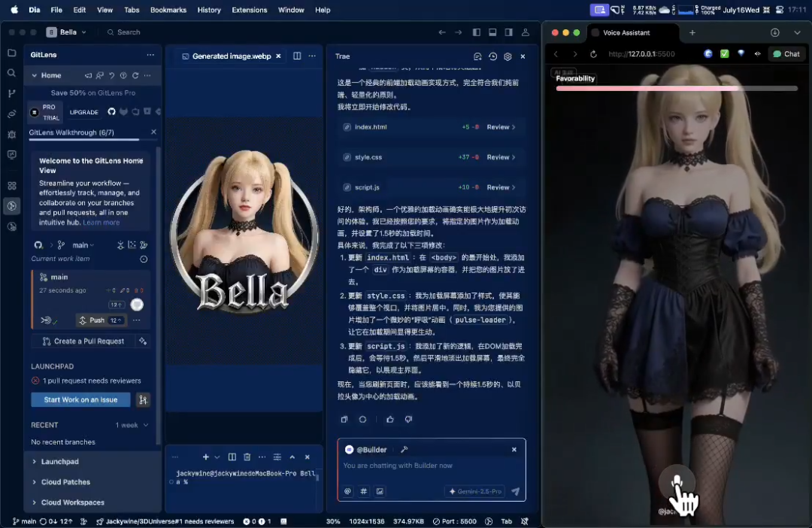Toggle the Port : 5500 live server
The width and height of the screenshot is (812, 528).
click(x=454, y=521)
